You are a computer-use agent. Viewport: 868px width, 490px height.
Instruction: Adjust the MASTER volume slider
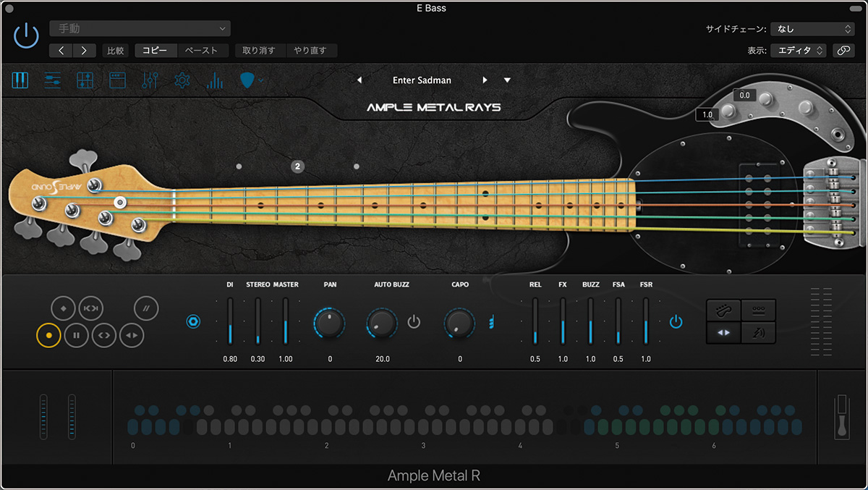click(x=286, y=321)
